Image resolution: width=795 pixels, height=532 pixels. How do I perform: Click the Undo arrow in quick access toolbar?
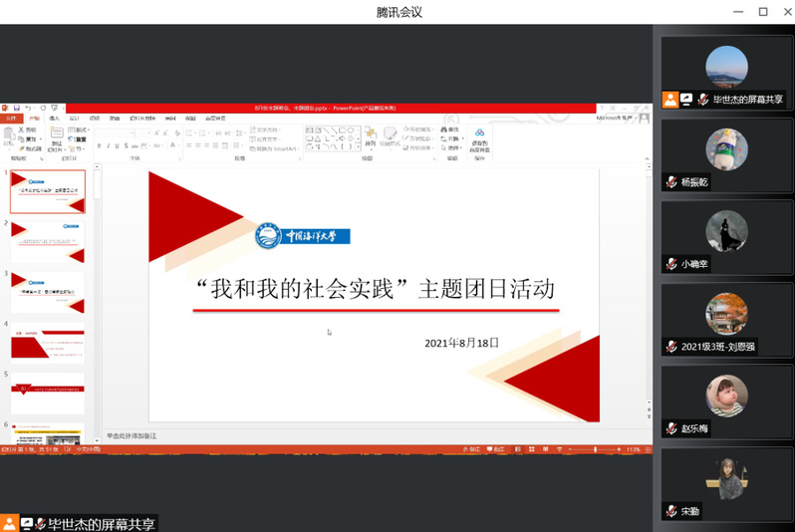pyautogui.click(x=28, y=107)
